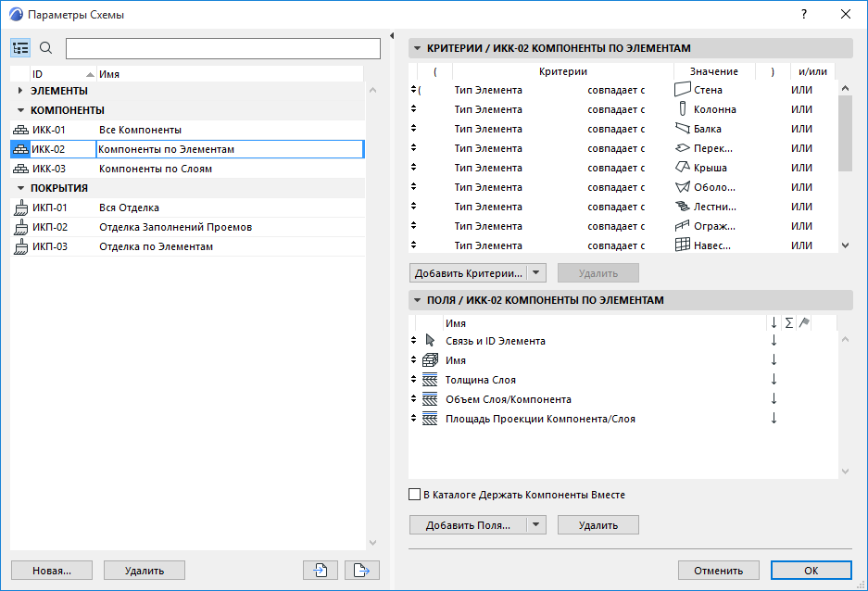Select the ИКК-01 component scheme icon
This screenshot has width=868, height=591.
point(20,130)
